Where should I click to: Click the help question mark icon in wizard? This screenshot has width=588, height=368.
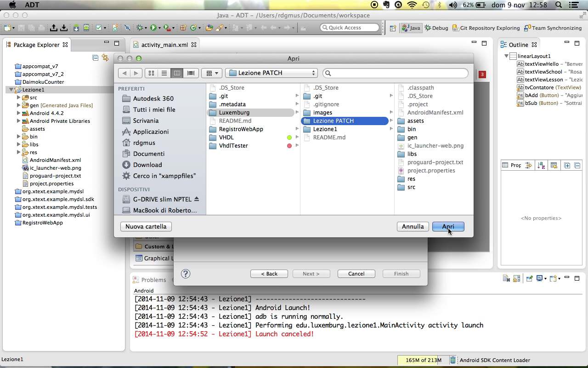(x=186, y=274)
